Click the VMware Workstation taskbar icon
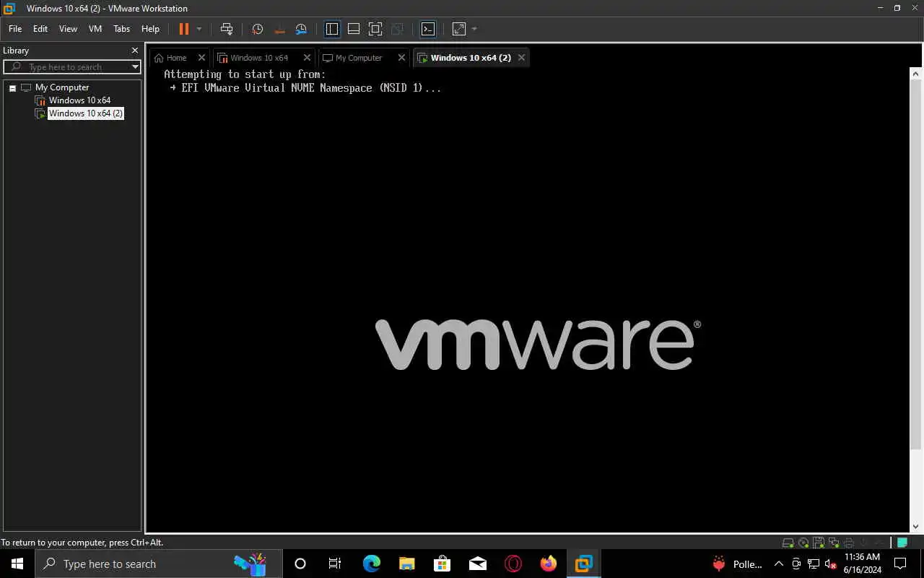924x578 pixels. click(x=583, y=564)
